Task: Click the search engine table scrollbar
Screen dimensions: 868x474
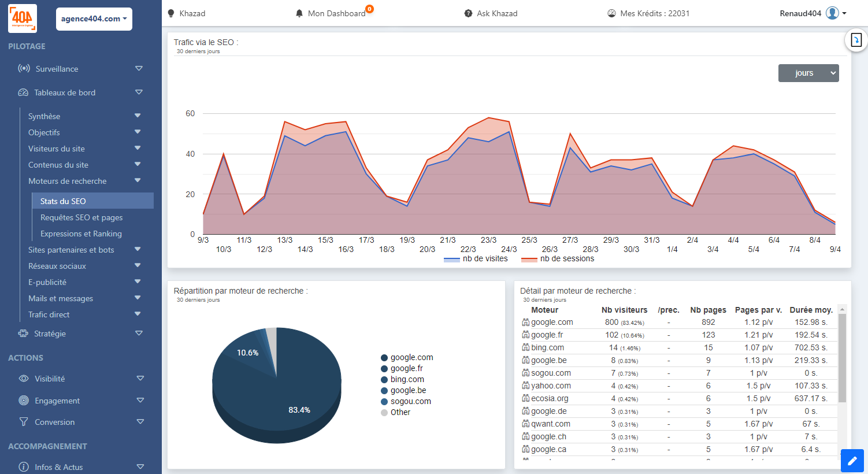Action: coord(842,358)
